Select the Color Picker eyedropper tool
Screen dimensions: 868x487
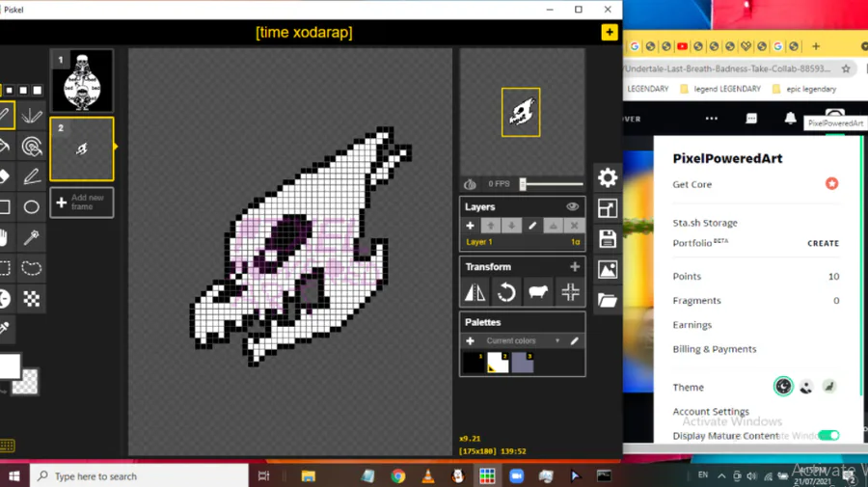pos(5,328)
